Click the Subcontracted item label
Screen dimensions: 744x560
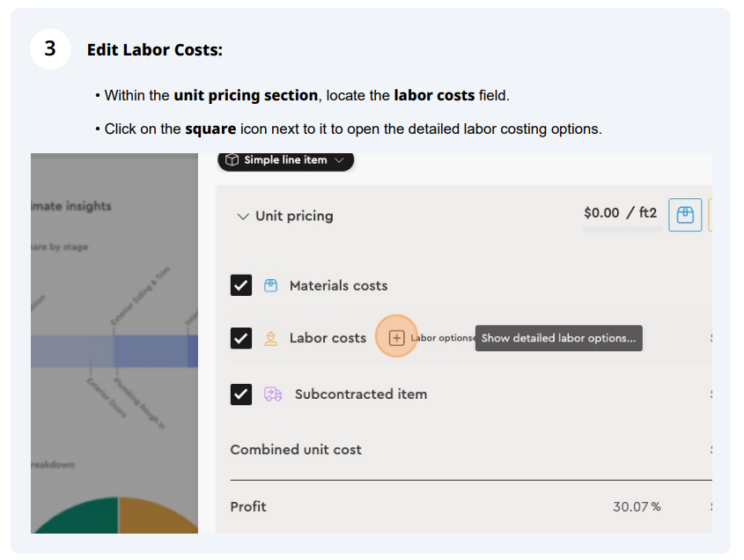[361, 394]
